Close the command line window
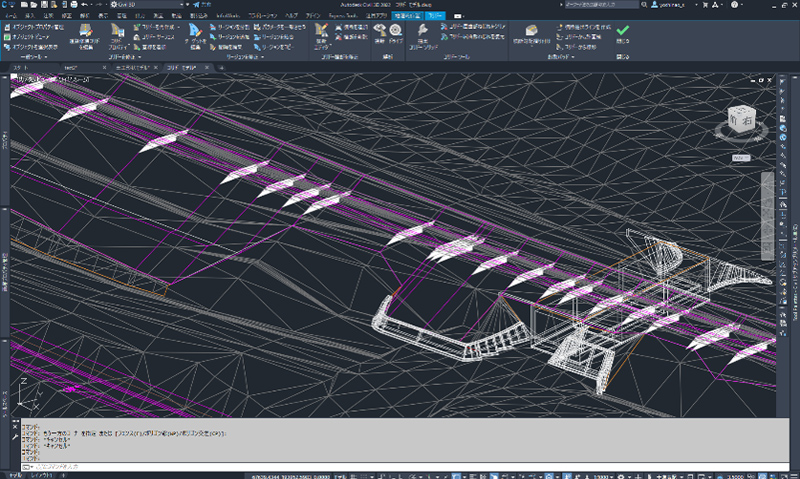The image size is (800, 479). (15, 426)
